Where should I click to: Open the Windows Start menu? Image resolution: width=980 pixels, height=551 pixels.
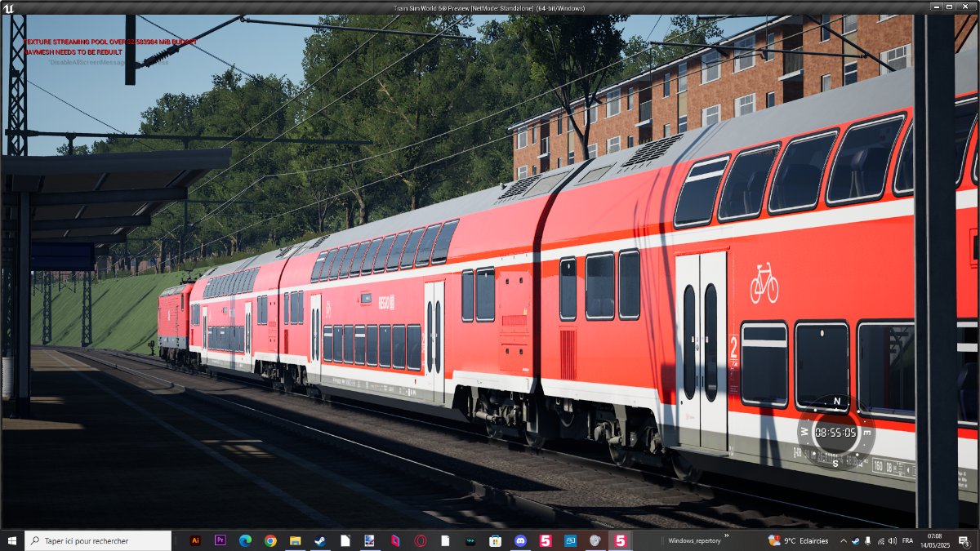(x=12, y=540)
